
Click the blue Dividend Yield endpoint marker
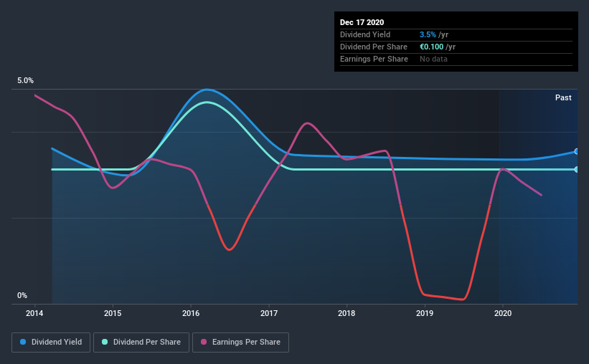[x=577, y=152]
